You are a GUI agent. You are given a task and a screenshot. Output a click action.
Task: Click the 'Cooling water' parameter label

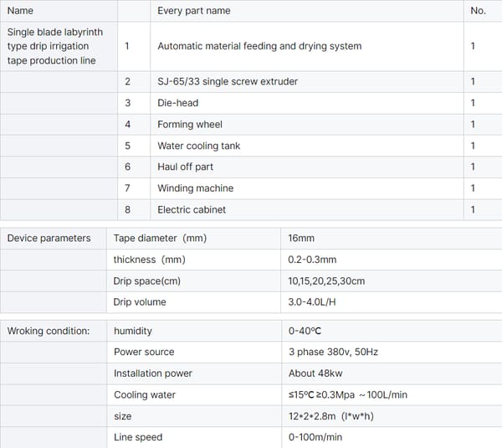(x=145, y=395)
